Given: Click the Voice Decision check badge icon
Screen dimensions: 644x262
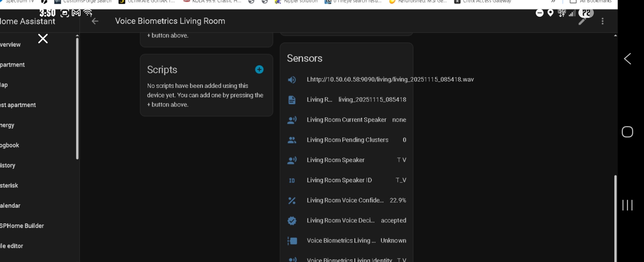Looking at the screenshot, I should 292,221.
